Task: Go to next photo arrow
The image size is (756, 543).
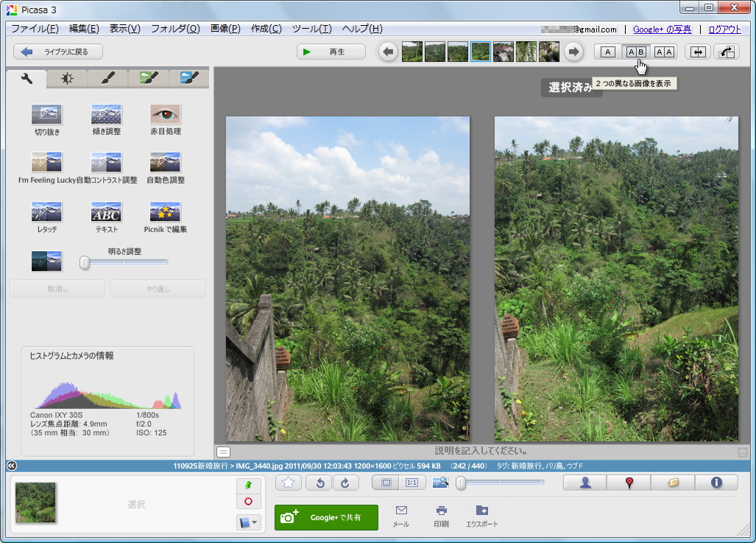Action: tap(573, 52)
